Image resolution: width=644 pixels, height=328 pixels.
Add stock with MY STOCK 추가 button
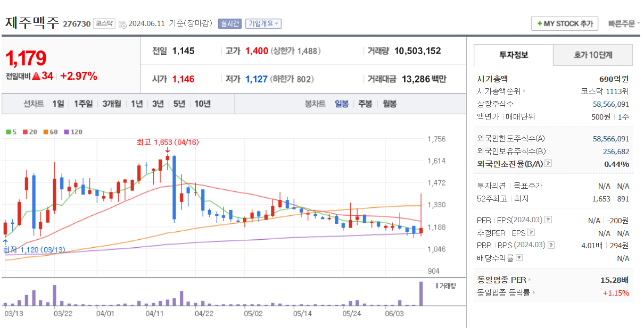(x=565, y=23)
